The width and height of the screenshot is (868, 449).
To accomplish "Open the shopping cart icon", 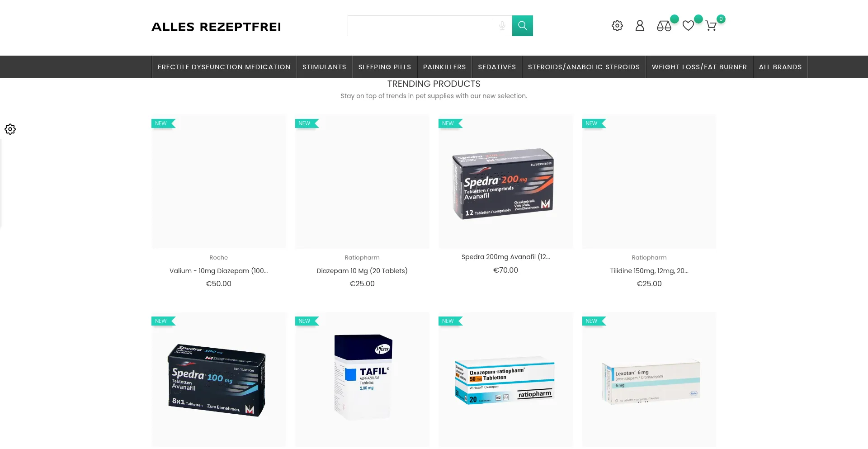I will pos(711,26).
